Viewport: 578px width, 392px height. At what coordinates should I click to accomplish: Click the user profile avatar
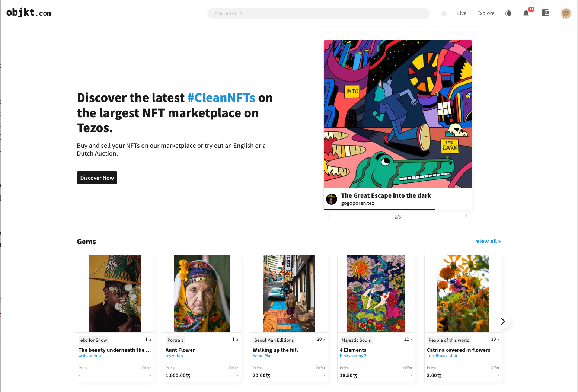point(566,13)
